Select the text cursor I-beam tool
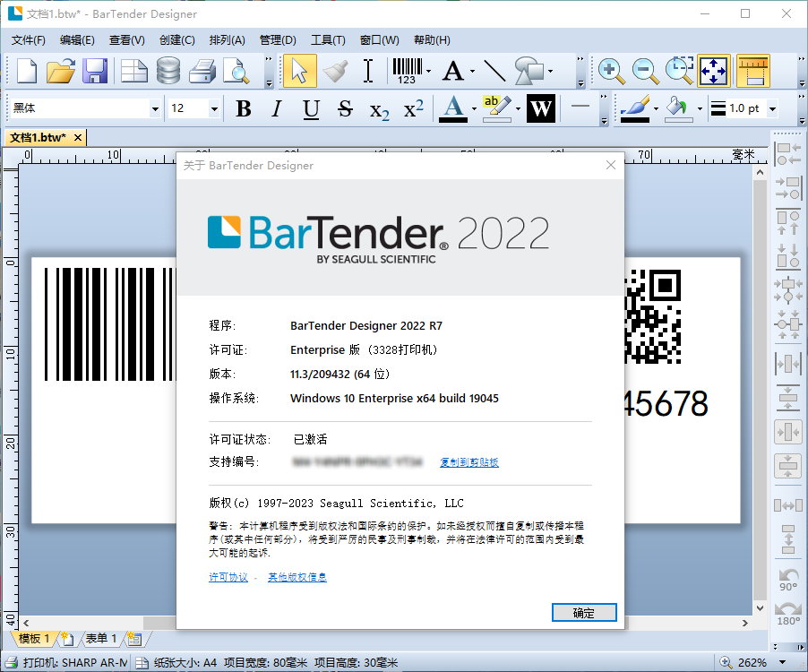This screenshot has width=808, height=672. pyautogui.click(x=368, y=71)
